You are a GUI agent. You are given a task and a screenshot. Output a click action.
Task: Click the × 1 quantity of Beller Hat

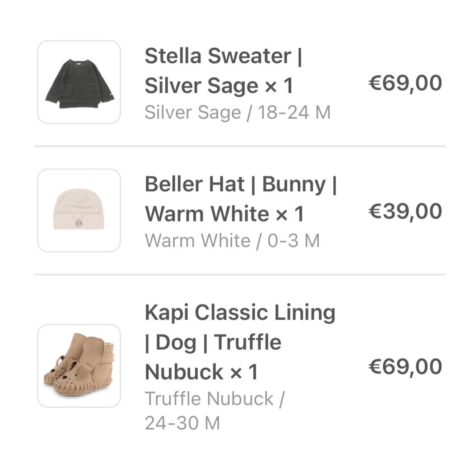point(289,214)
